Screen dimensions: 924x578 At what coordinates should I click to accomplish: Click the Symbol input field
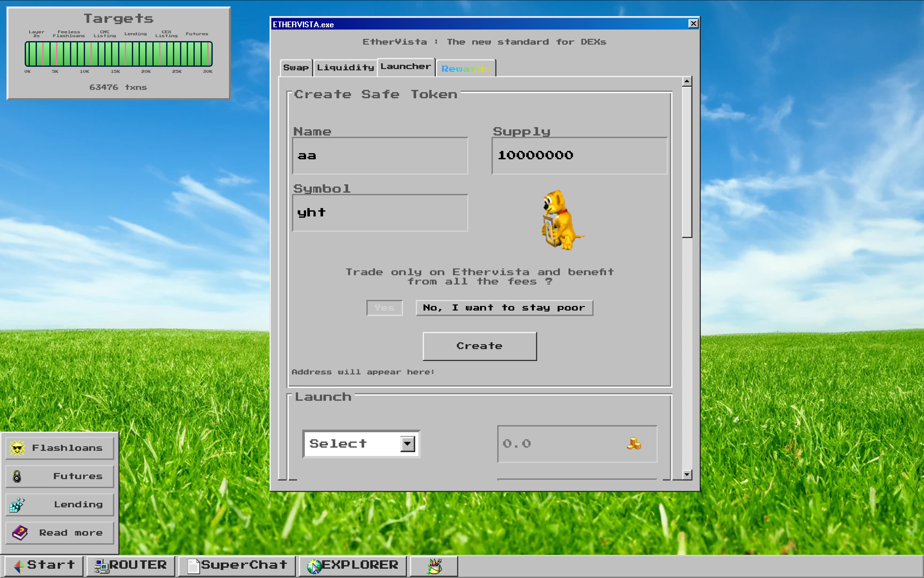(380, 213)
